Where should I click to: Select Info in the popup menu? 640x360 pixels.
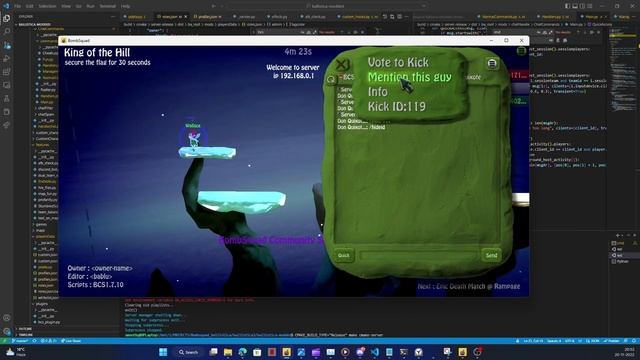coord(378,92)
